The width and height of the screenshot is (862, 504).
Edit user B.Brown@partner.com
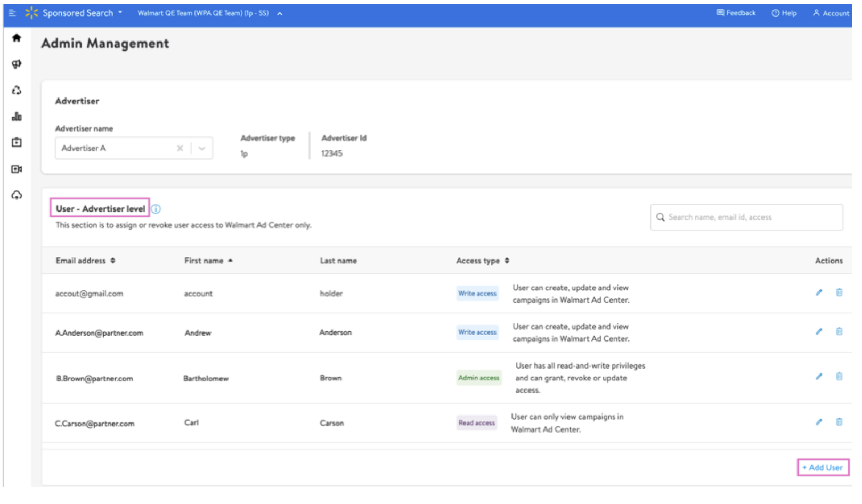(819, 377)
